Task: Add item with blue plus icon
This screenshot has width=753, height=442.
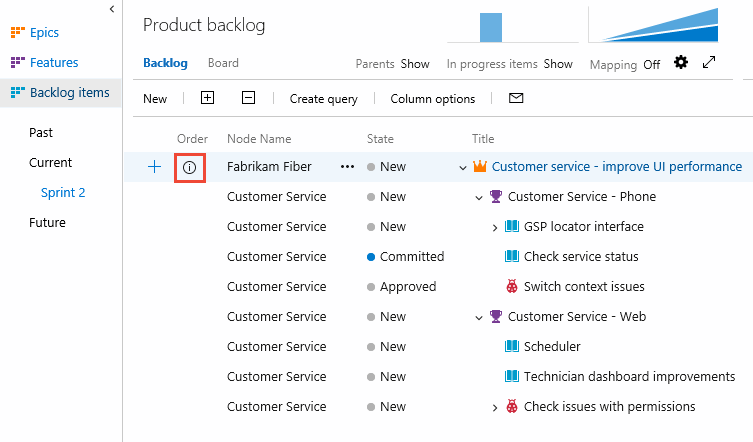Action: tap(154, 167)
